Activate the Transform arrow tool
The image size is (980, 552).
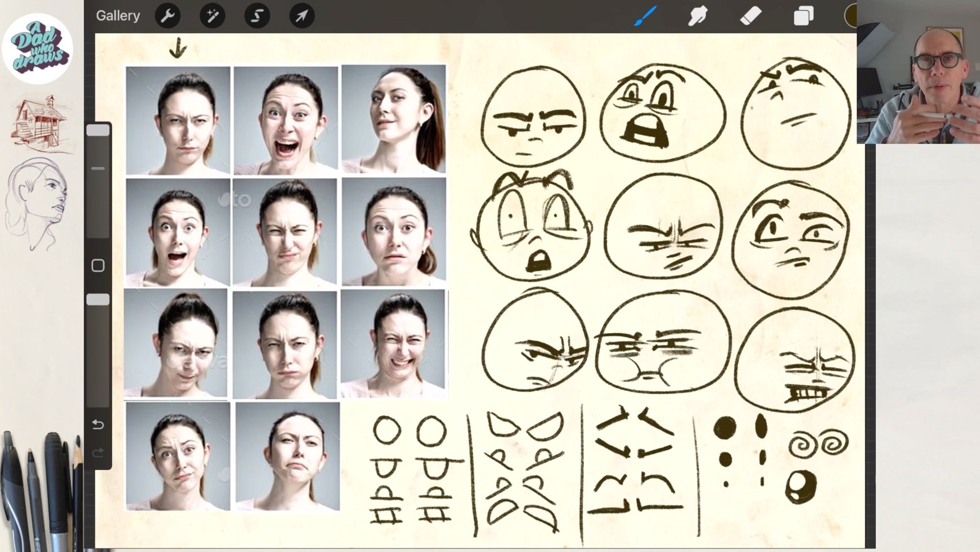point(301,16)
